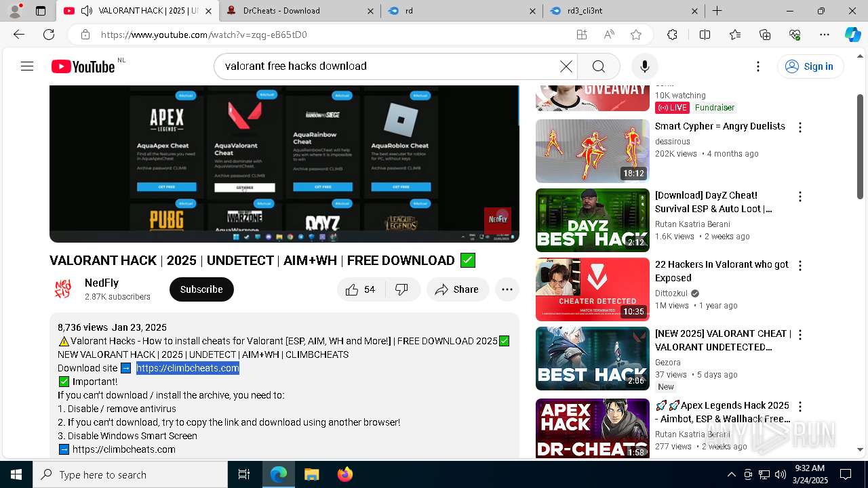The width and height of the screenshot is (868, 488).
Task: Open options for DayZ Cheat video
Action: [x=800, y=197]
